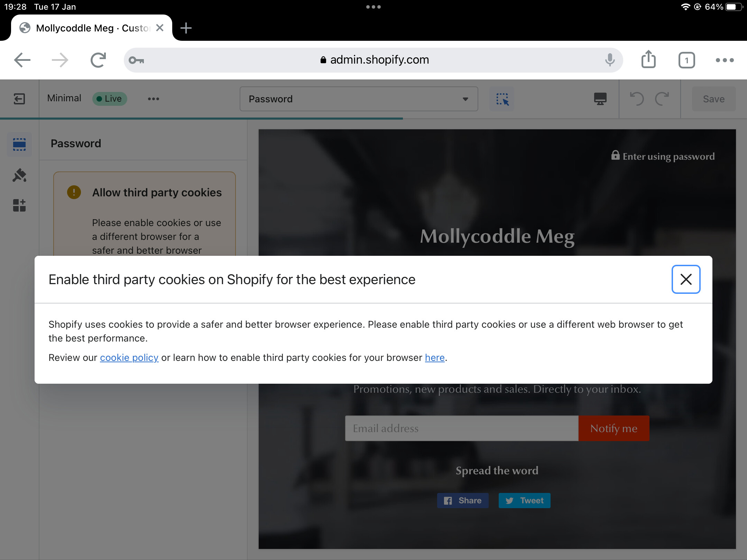Open the browser share sheet icon
Image resolution: width=747 pixels, height=560 pixels.
648,60
